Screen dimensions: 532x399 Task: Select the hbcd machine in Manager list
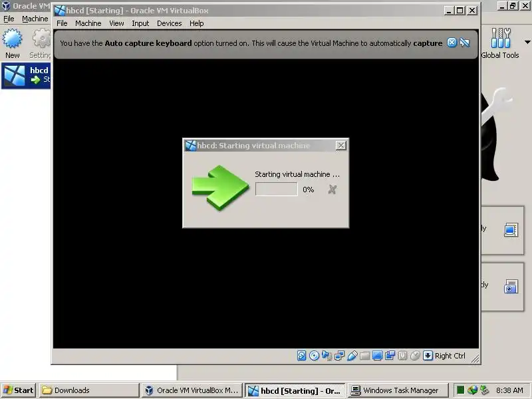26,75
